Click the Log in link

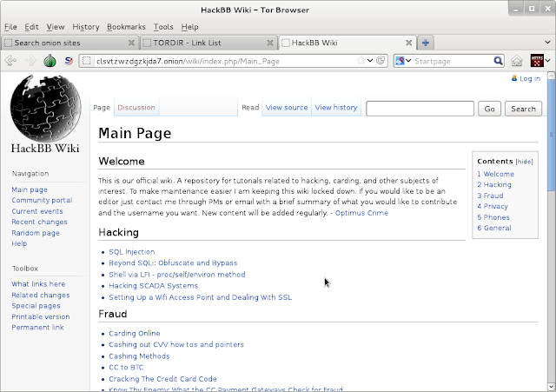tap(530, 78)
